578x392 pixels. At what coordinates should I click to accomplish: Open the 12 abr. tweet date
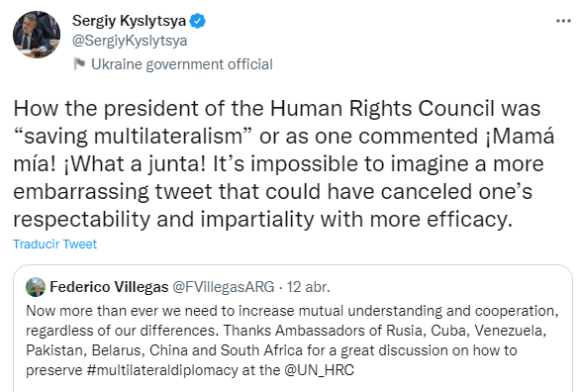(x=308, y=287)
